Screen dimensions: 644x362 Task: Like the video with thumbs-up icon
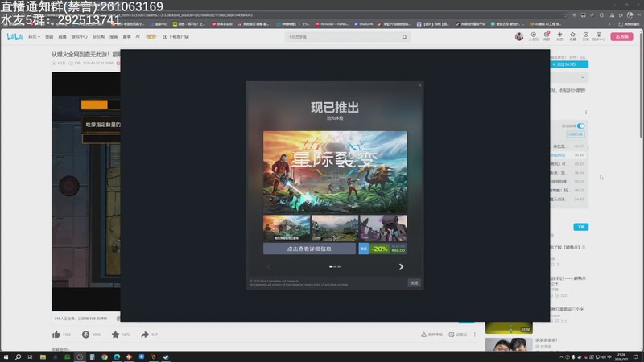[56, 335]
